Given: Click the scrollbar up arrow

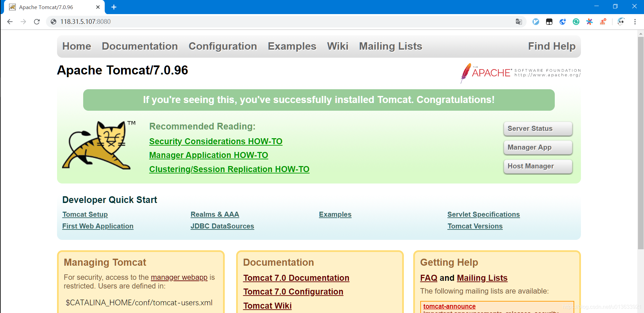Looking at the screenshot, I should coord(641,34).
